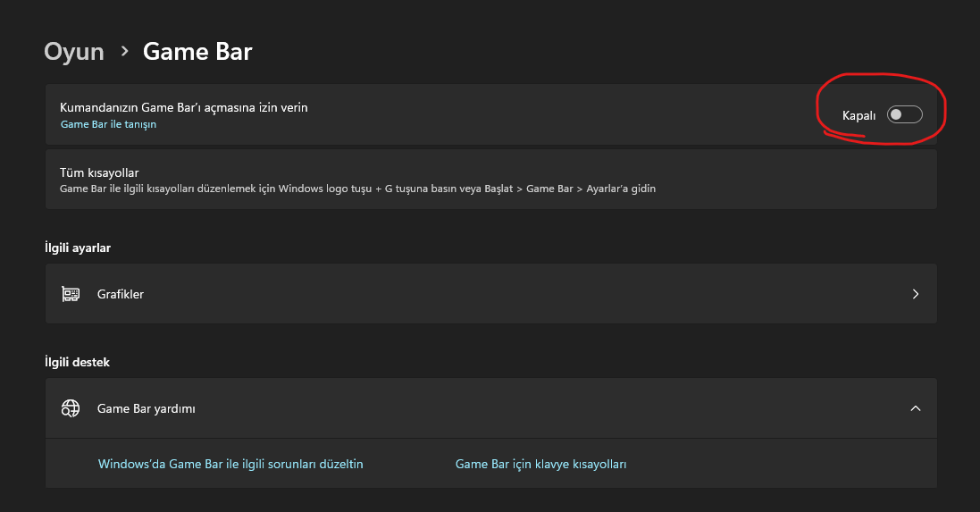This screenshot has height=512, width=980.
Task: Click the 'İlgili destek' section heading
Action: [77, 363]
